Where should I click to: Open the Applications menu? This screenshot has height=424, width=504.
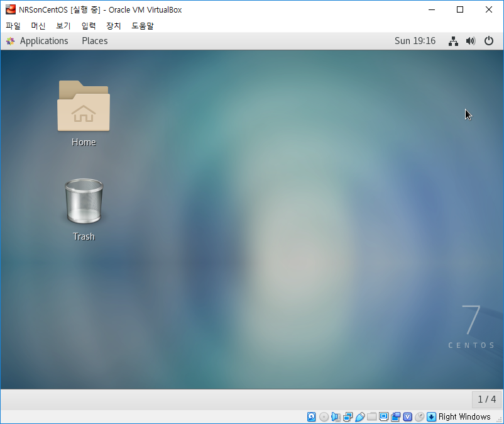coord(44,41)
